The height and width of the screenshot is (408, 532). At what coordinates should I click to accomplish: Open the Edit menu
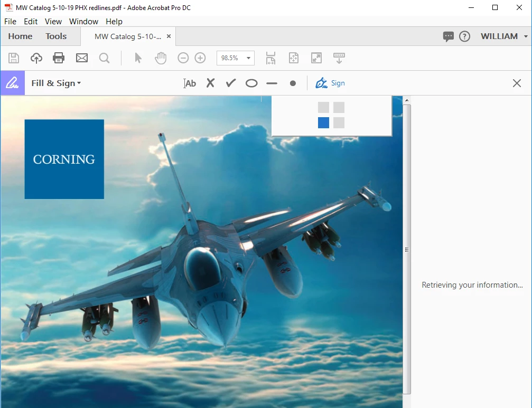31,21
